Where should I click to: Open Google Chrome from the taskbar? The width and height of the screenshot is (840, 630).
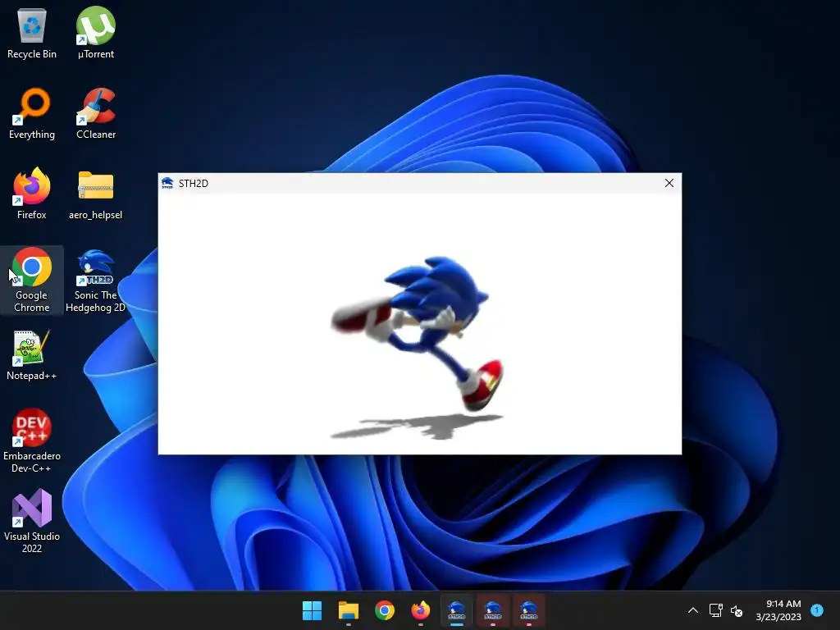[x=384, y=610]
